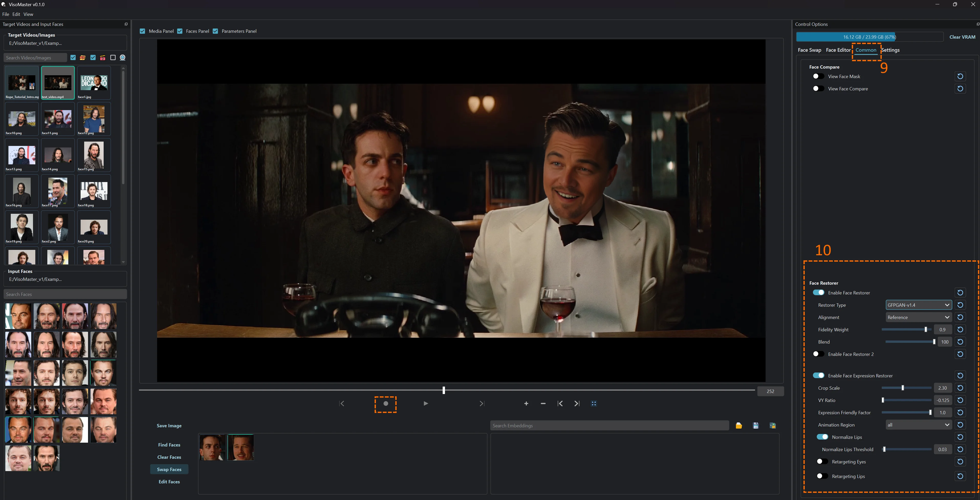Click the Find Faces button
980x500 pixels.
coord(169,445)
